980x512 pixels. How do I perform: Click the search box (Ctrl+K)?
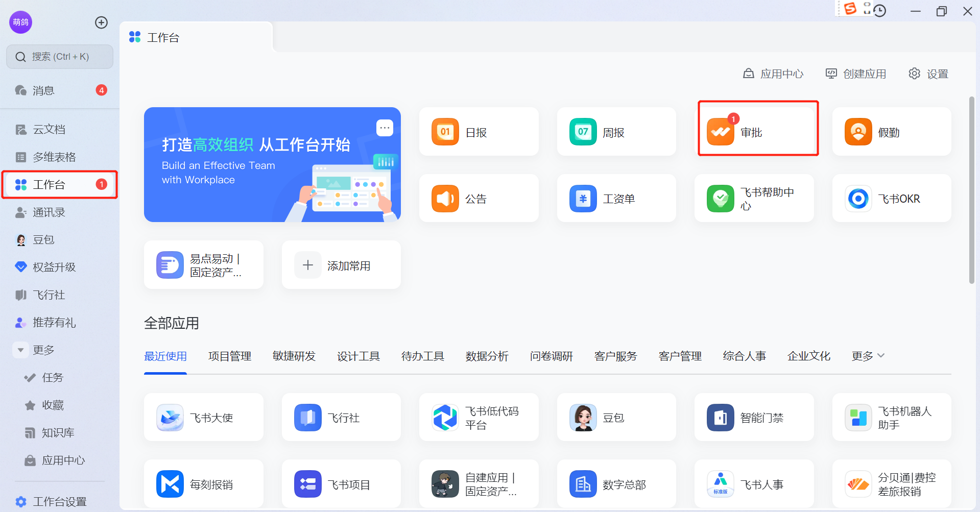point(60,57)
